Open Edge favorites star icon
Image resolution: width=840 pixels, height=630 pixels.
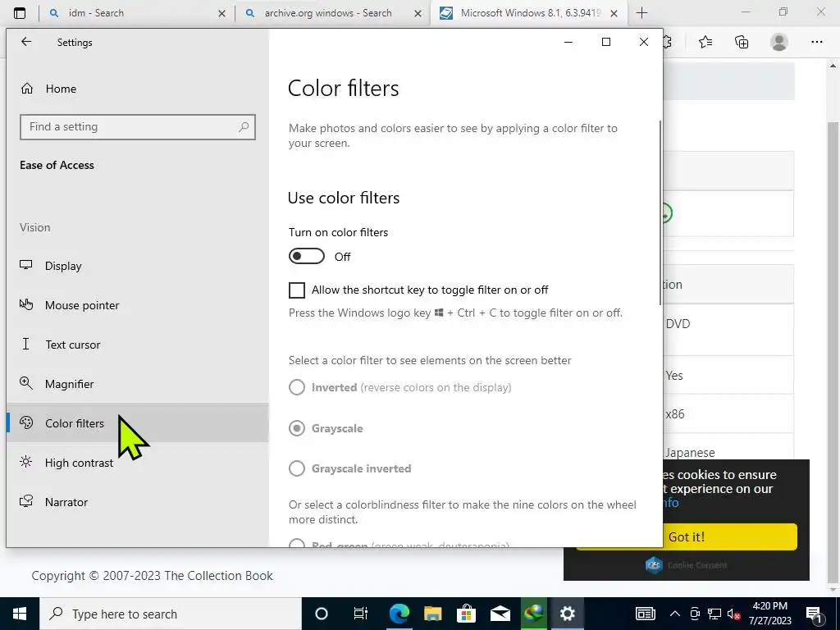[x=705, y=42]
